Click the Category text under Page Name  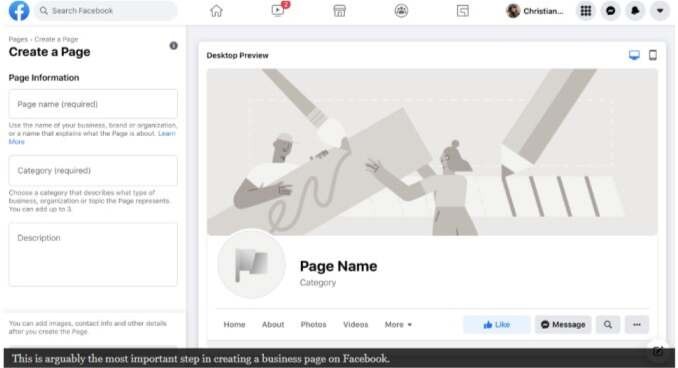[x=318, y=282]
